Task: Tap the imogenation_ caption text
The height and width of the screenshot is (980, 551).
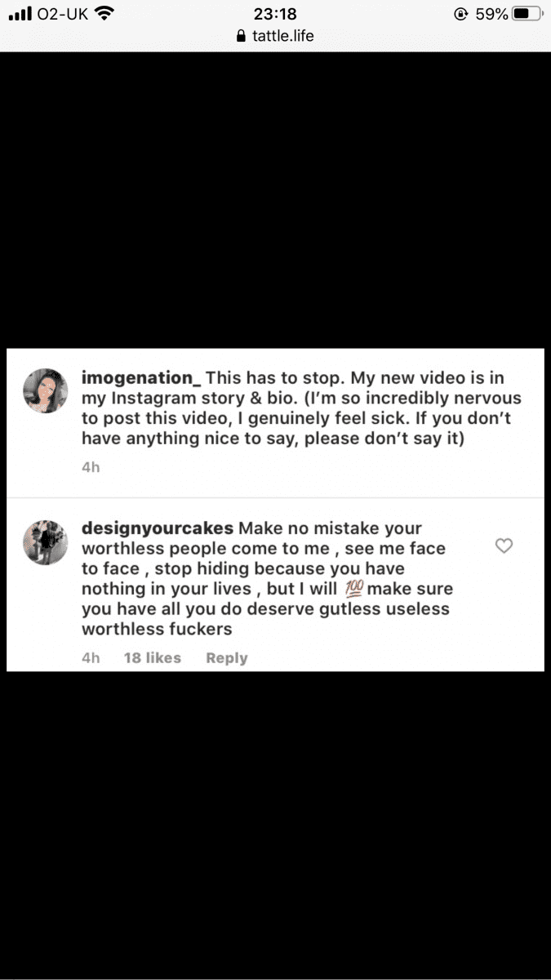Action: coord(301,409)
